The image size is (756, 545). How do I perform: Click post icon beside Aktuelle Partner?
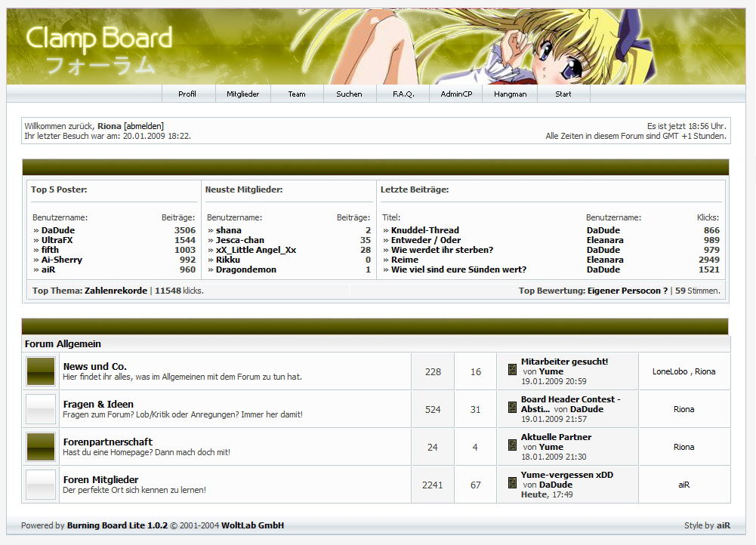pyautogui.click(x=512, y=445)
